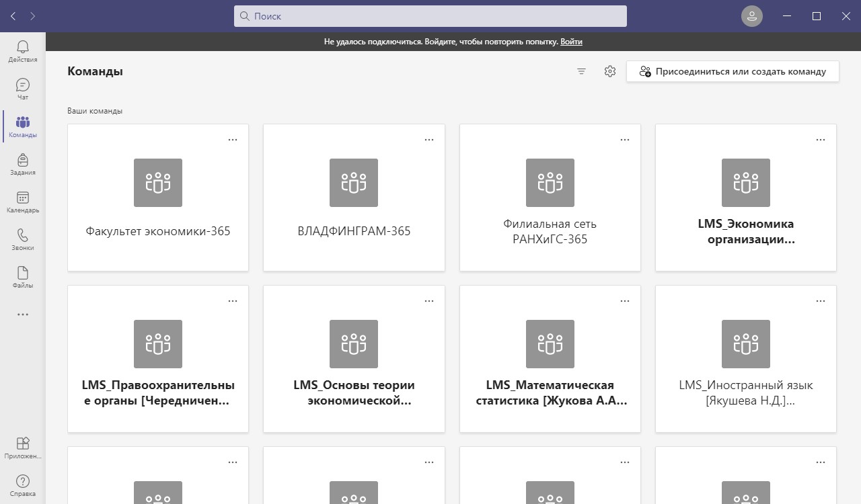Open LMS_Правоохранительные органы [Чередничен… name
This screenshot has height=504, width=861.
158,393
